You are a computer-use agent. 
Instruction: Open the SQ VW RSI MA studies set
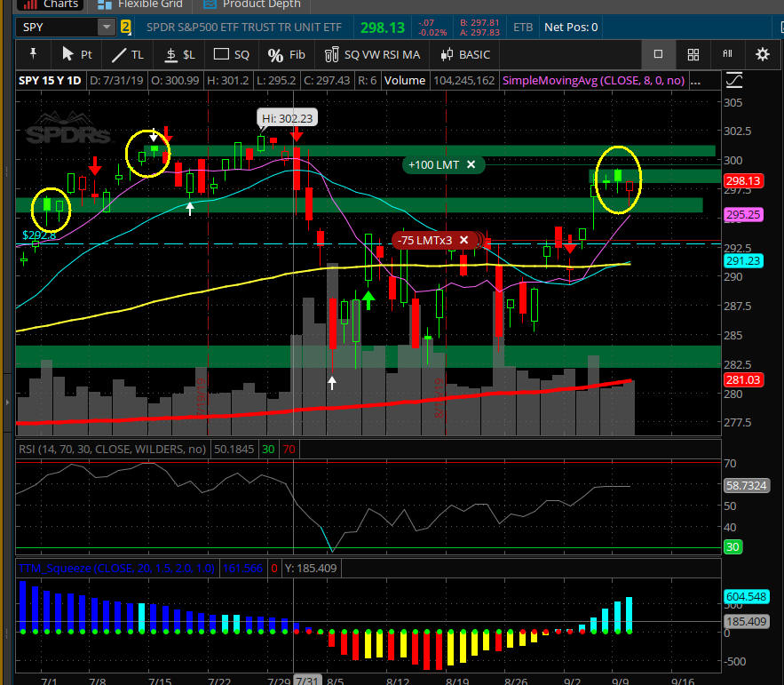[x=371, y=54]
